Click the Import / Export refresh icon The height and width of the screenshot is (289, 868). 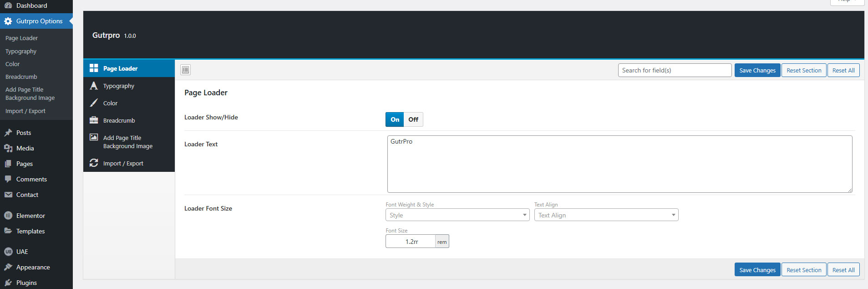[x=94, y=163]
